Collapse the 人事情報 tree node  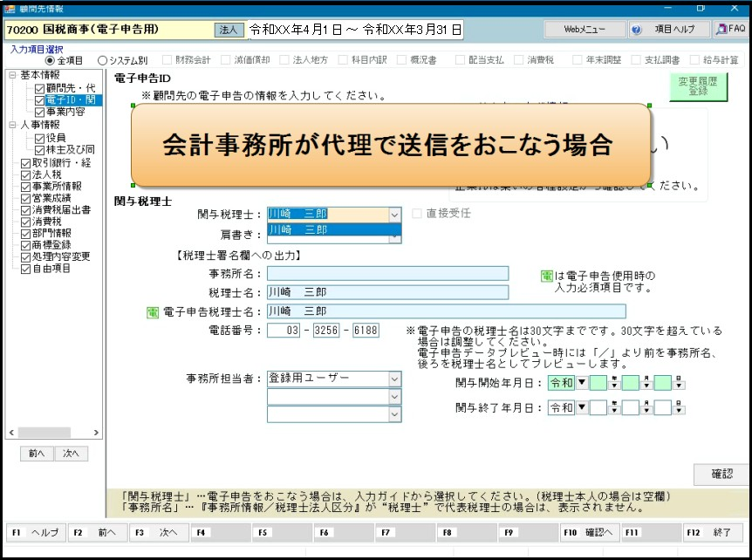(x=12, y=126)
